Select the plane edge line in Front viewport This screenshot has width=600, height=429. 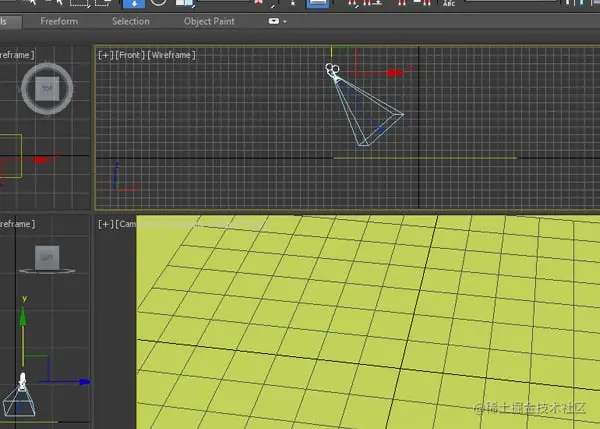pyautogui.click(x=425, y=158)
